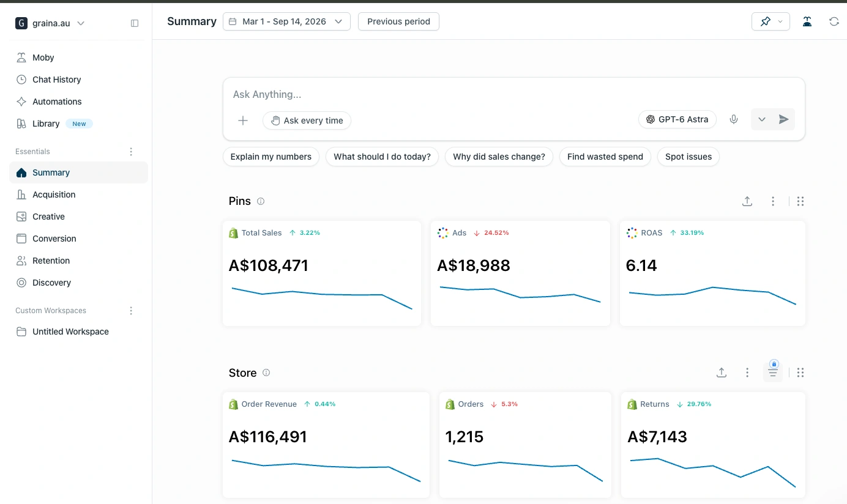Open Store section more options menu
Image resolution: width=847 pixels, height=504 pixels.
click(747, 372)
